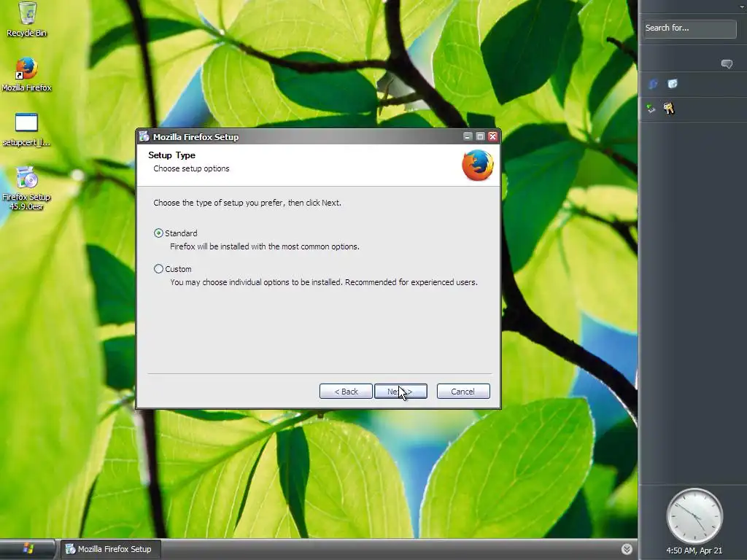Select the Firefox Setup 45.9.0esr installer icon
This screenshot has width=747, height=560.
27,188
